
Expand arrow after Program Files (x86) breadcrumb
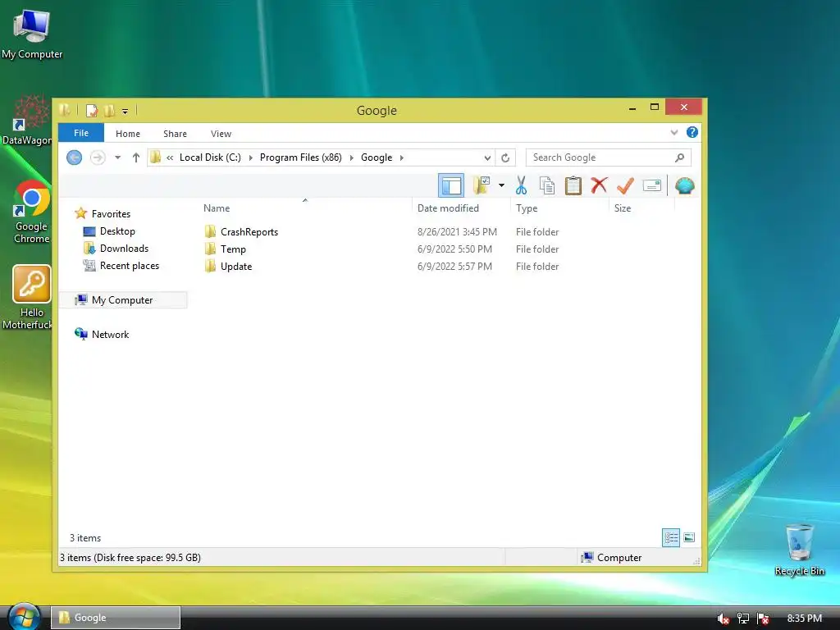tap(351, 157)
